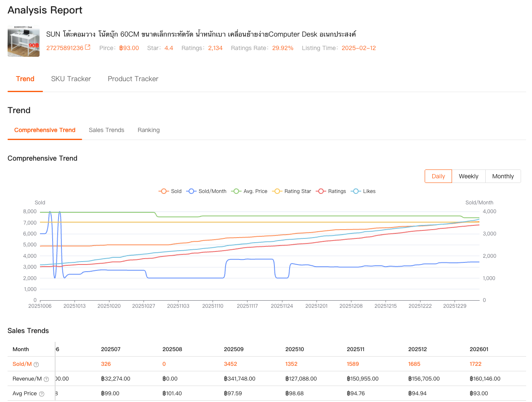
Task: Click the desk product thumbnail image
Action: [x=24, y=41]
